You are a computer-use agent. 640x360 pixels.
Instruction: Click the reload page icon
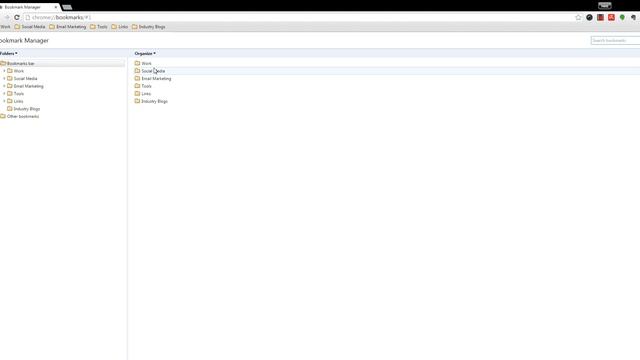pos(17,18)
